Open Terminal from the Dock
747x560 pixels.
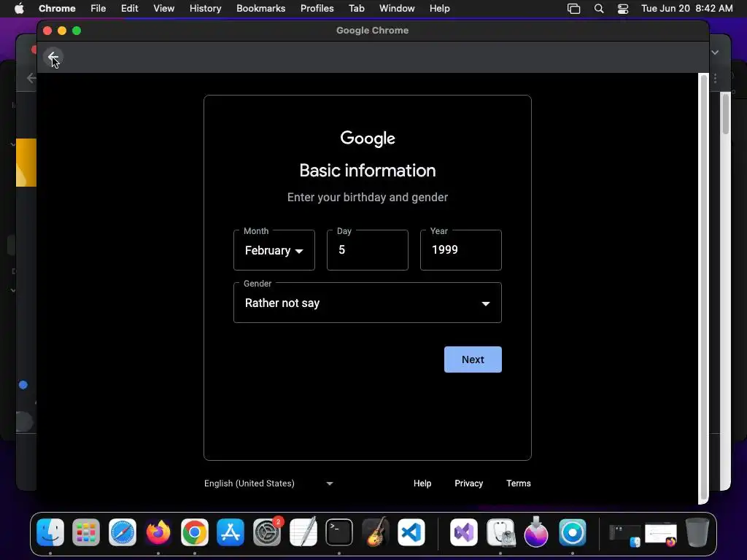pos(339,532)
